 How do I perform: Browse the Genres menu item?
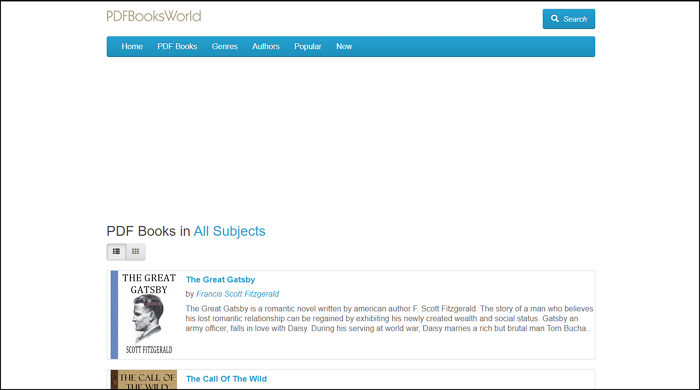225,46
